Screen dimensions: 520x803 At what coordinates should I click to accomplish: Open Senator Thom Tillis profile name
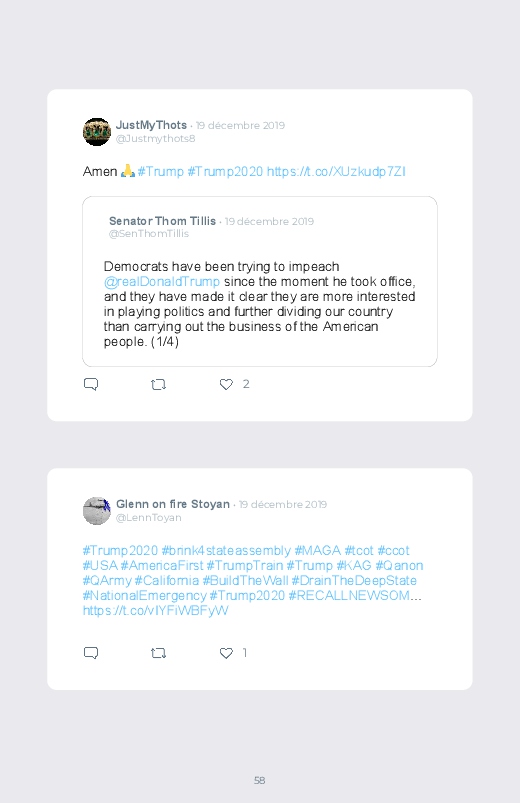(x=162, y=221)
